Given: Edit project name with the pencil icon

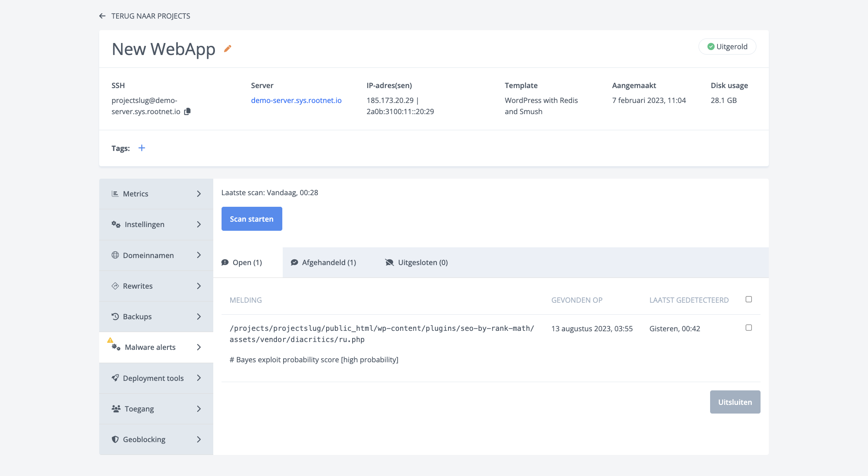Looking at the screenshot, I should tap(227, 48).
